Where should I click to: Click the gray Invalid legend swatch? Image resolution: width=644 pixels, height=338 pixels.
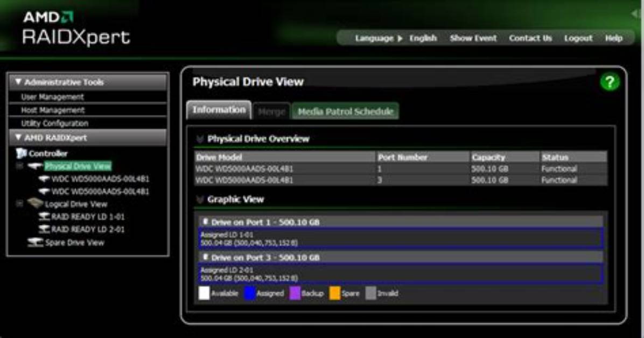[x=371, y=293]
